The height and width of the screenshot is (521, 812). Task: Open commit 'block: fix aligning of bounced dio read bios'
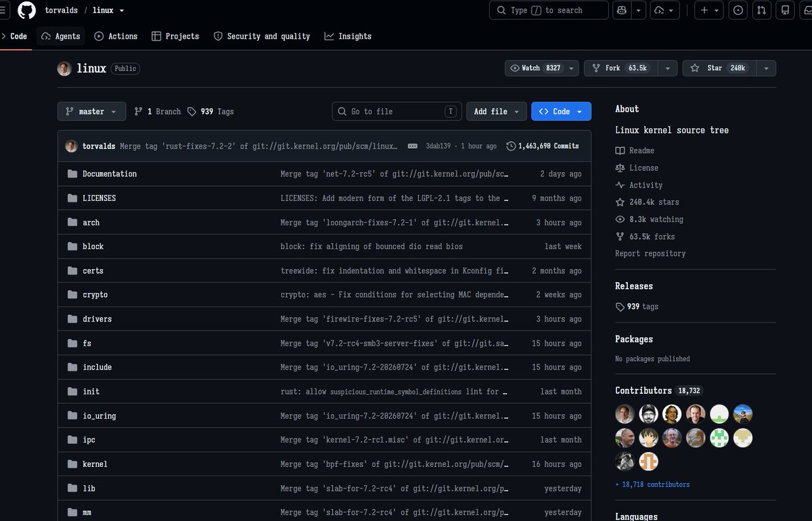pos(371,247)
